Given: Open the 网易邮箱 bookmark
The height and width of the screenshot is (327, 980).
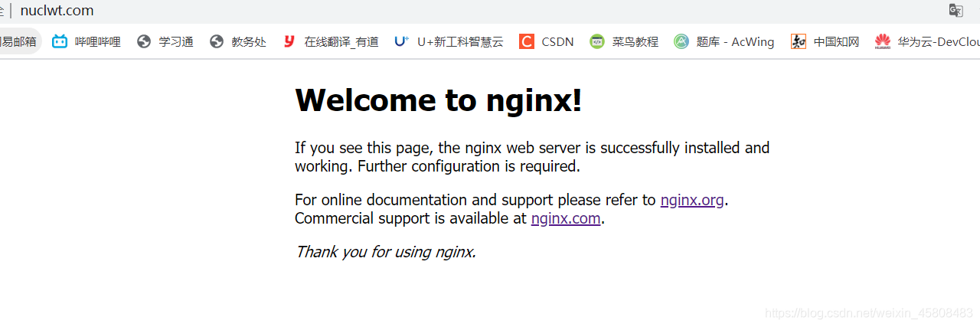Looking at the screenshot, I should pyautogui.click(x=18, y=41).
